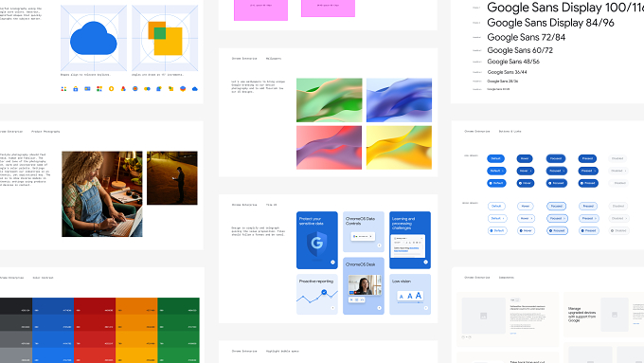This screenshot has height=363, width=644.
Task: Open photo of woman working on laptop
Action: (102, 194)
